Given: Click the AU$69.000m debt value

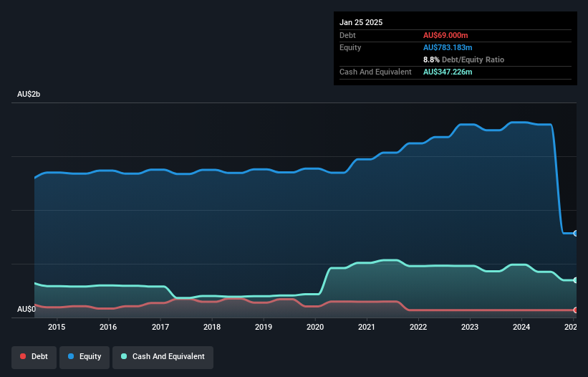Looking at the screenshot, I should point(445,35).
